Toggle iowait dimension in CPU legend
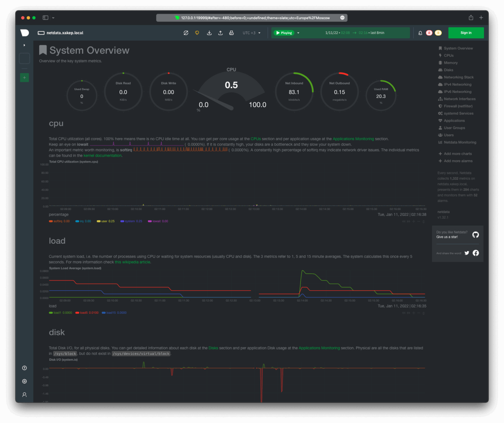Image resolution: width=504 pixels, height=423 pixels. click(158, 221)
